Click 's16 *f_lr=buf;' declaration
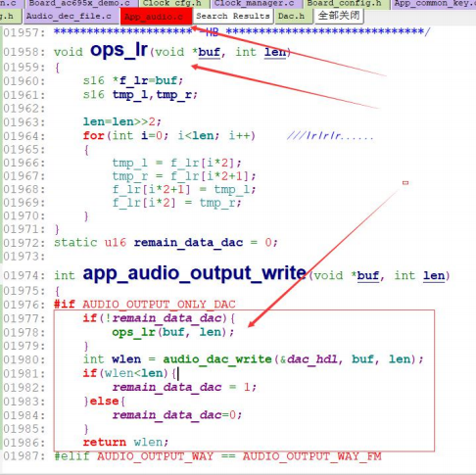Viewport: 476px width, 475px height. tap(133, 80)
